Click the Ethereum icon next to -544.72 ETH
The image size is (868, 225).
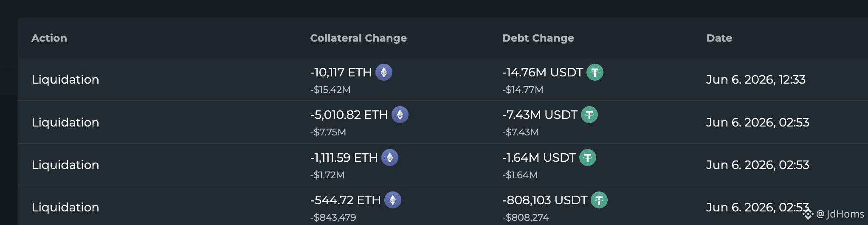(x=393, y=200)
